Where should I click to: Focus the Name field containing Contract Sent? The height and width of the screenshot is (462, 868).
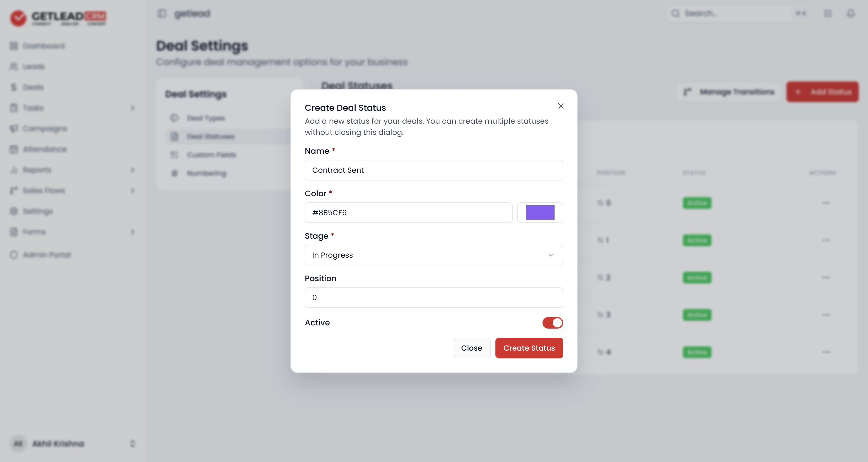434,170
